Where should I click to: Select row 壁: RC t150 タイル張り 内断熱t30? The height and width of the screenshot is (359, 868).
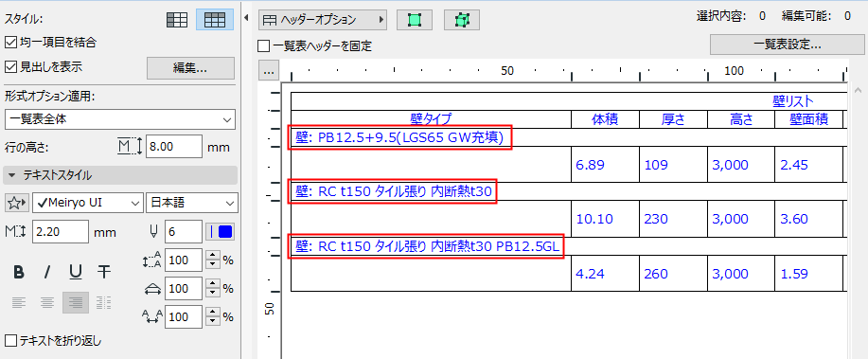393,191
